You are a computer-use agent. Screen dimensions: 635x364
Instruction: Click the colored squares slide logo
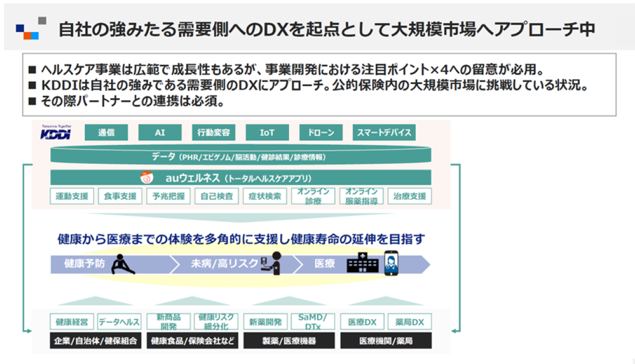(x=31, y=28)
